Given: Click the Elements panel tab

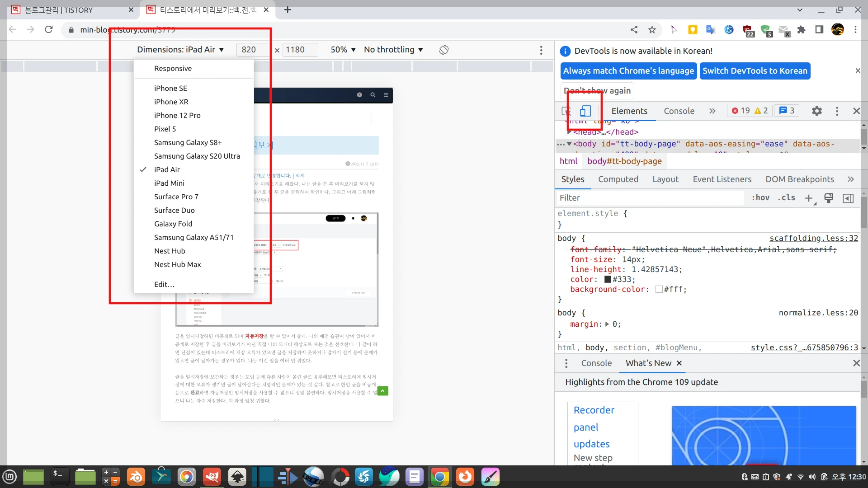Looking at the screenshot, I should pos(629,111).
